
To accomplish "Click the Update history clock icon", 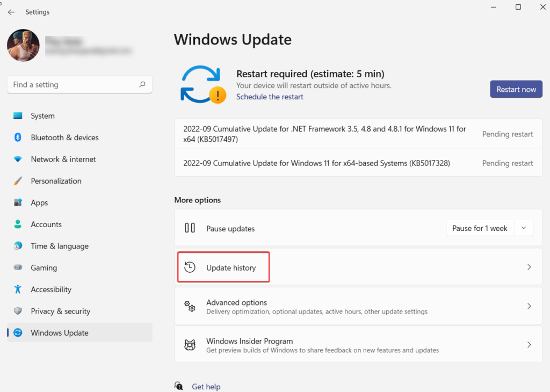I will pos(190,267).
